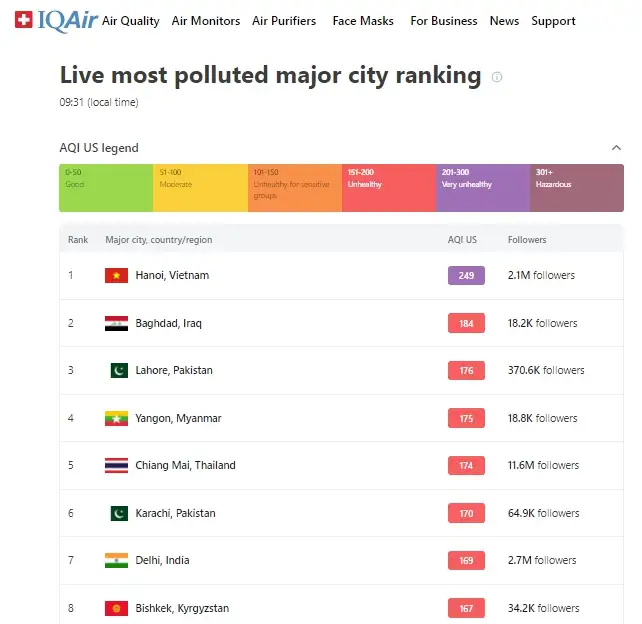
Task: Click the green Good legend swatch
Action: 106,188
